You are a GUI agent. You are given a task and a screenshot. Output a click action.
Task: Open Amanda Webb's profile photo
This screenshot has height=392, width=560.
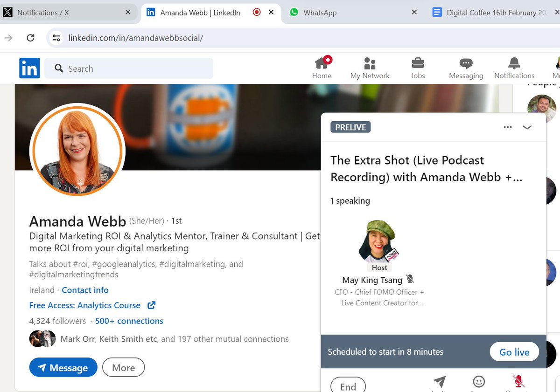click(x=77, y=151)
